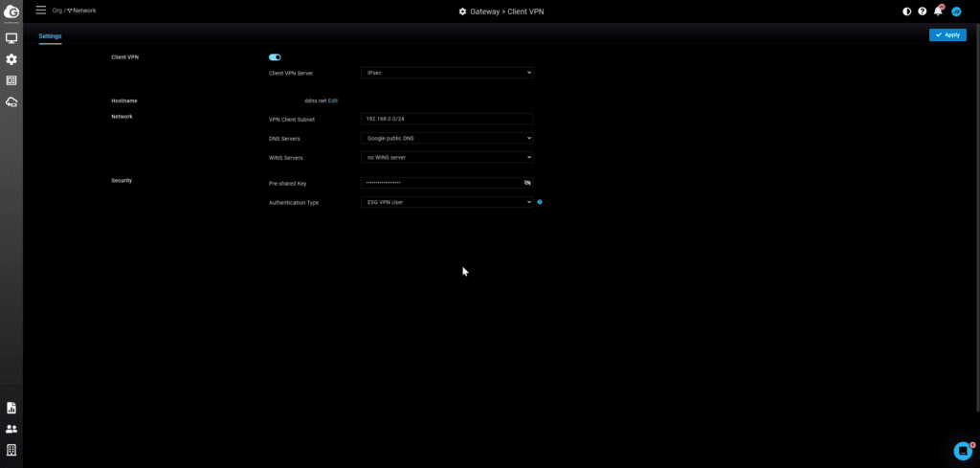Open the WINS Servers dropdown
This screenshot has height=468, width=980.
pos(447,157)
